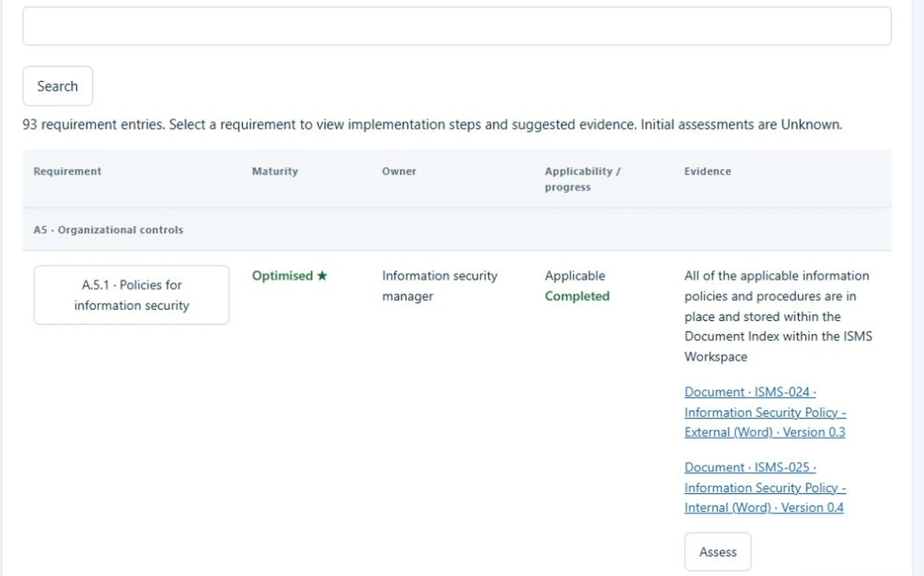Click the Applicable status text
Viewport: 924px width, 576px height.
(x=574, y=276)
